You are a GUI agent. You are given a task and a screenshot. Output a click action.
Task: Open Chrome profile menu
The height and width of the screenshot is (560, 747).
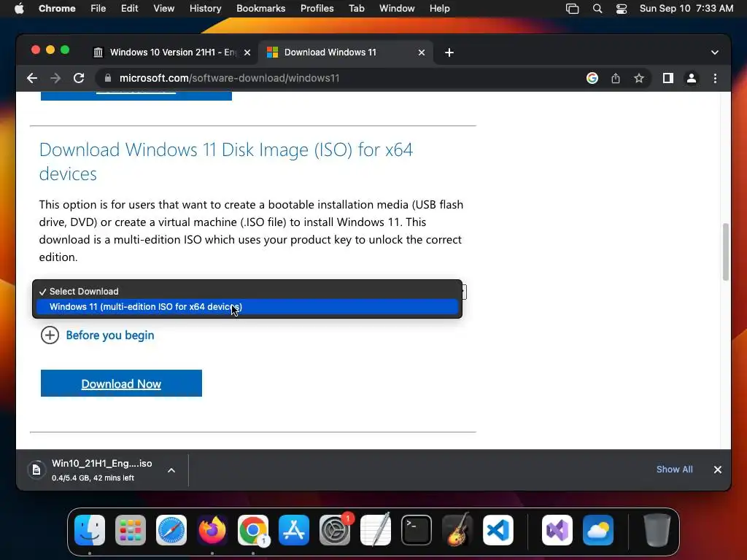(692, 78)
